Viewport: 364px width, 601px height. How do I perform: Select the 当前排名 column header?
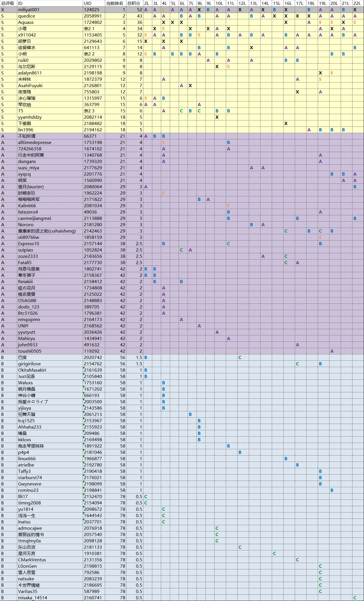pyautogui.click(x=115, y=3)
